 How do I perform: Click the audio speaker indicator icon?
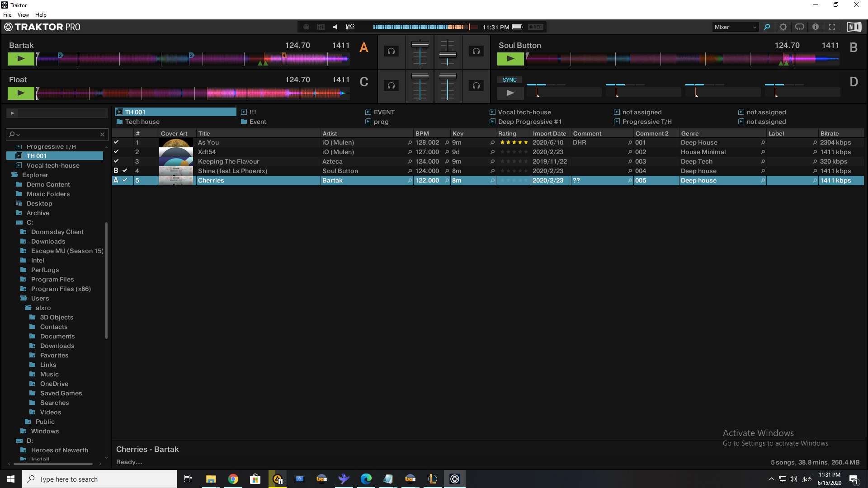(x=335, y=27)
